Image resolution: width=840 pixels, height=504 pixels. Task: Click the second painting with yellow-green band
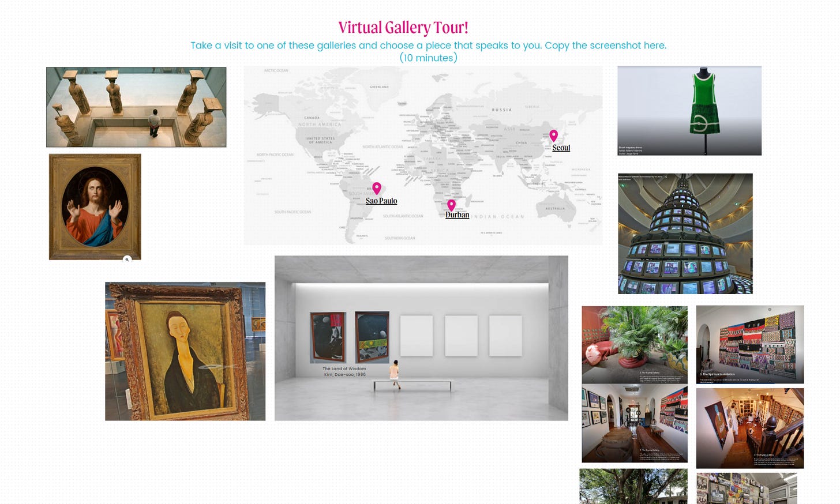pos(372,337)
